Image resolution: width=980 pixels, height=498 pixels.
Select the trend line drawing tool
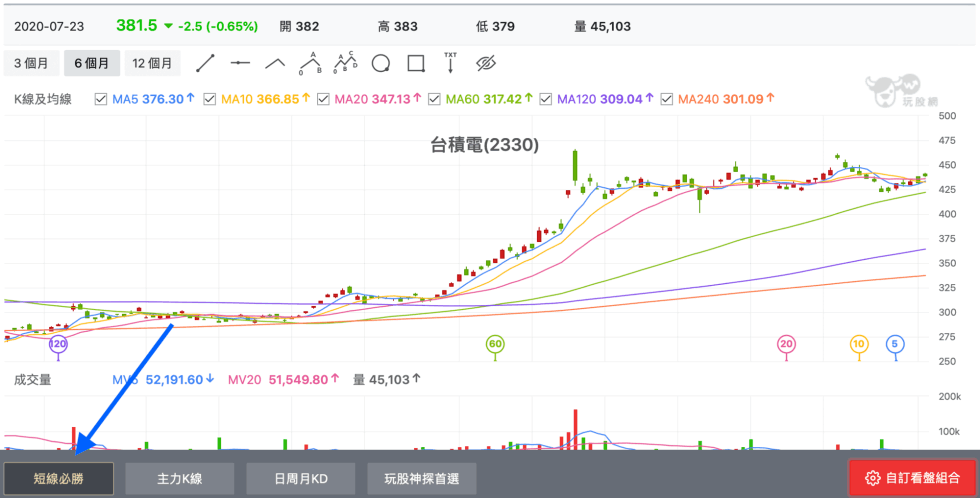(x=205, y=63)
